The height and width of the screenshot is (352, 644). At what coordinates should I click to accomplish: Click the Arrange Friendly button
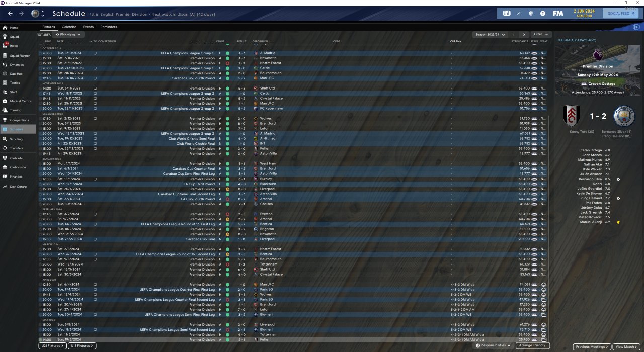click(533, 346)
